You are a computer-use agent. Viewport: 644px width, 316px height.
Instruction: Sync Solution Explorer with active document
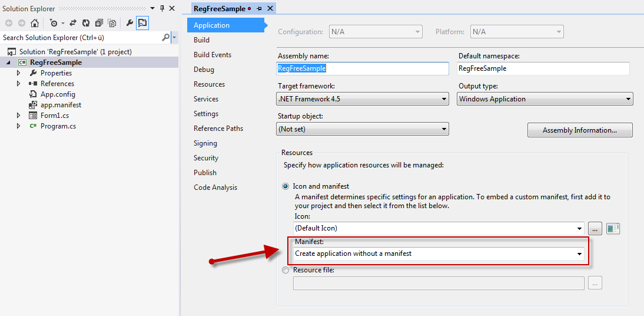tap(73, 24)
